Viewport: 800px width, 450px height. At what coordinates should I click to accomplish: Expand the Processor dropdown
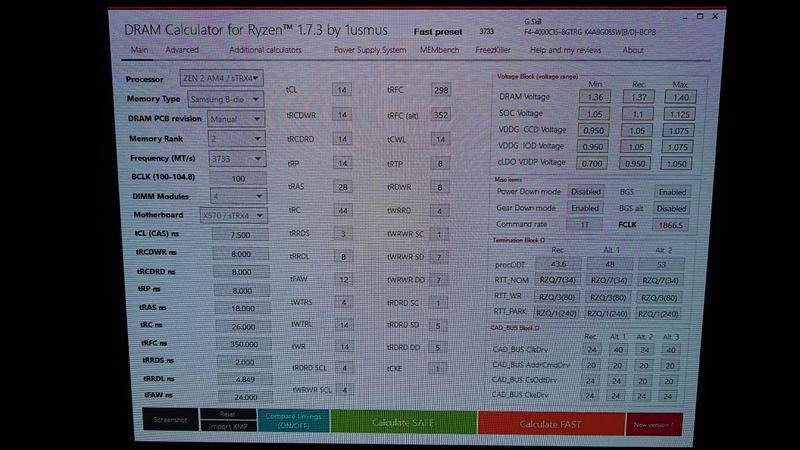(x=222, y=78)
